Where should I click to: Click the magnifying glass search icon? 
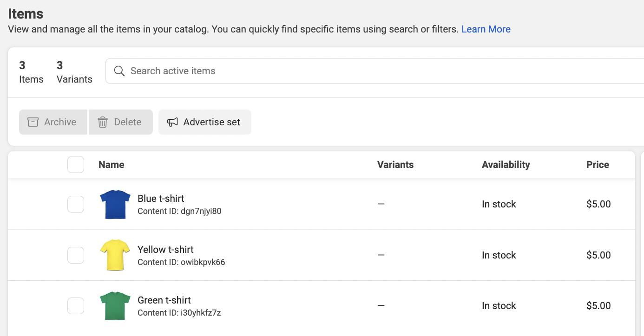(x=119, y=71)
